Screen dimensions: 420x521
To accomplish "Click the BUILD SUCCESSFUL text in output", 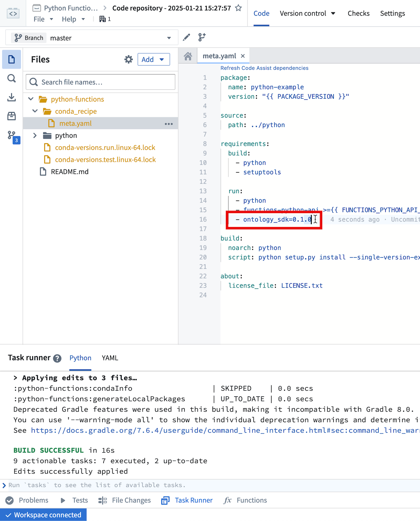I will pos(49,450).
